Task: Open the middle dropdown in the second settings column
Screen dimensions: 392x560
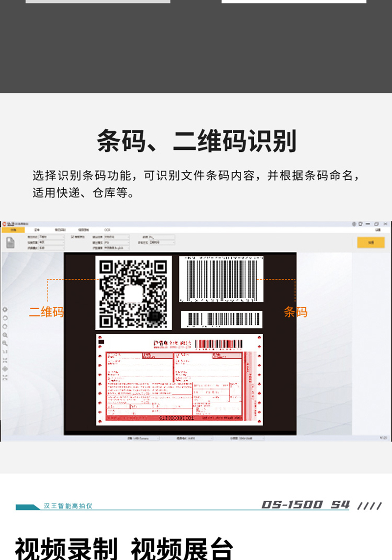Action: pyautogui.click(x=117, y=242)
